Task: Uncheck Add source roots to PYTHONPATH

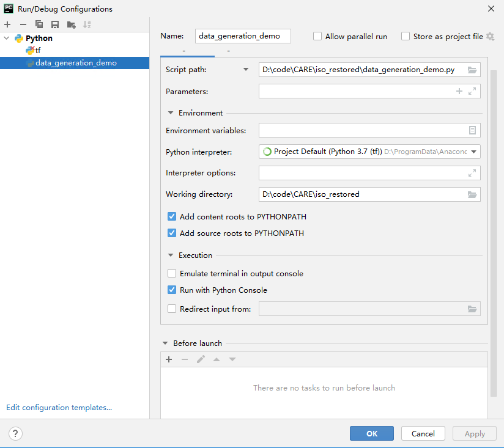Action: point(172,233)
